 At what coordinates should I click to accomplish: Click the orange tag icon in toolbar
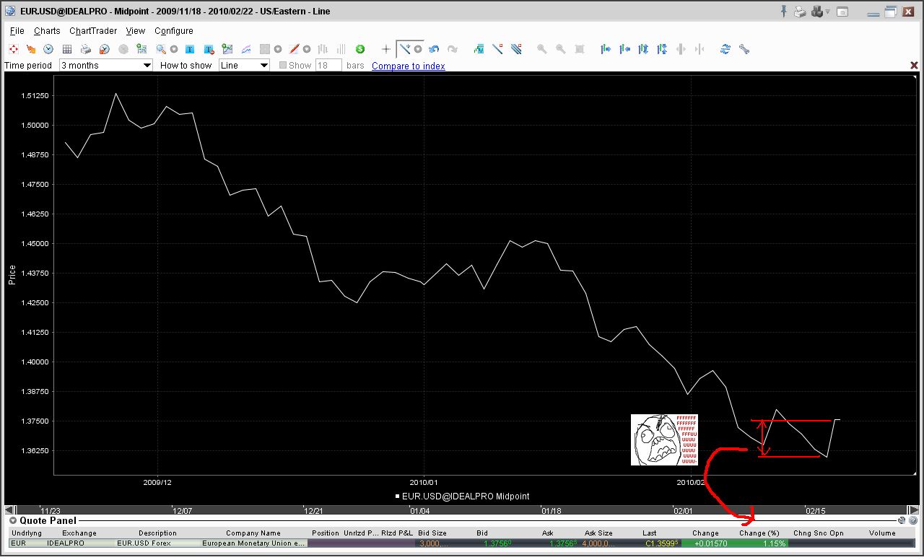click(31, 49)
